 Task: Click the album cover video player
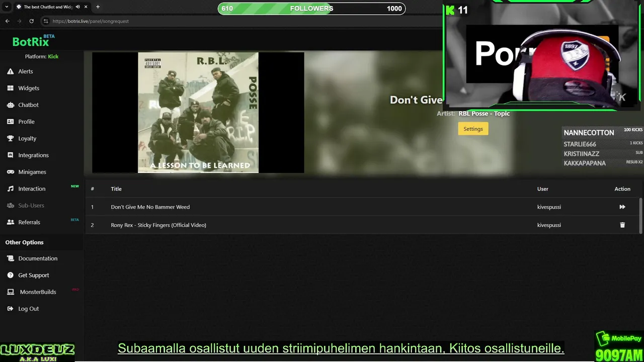198,113
